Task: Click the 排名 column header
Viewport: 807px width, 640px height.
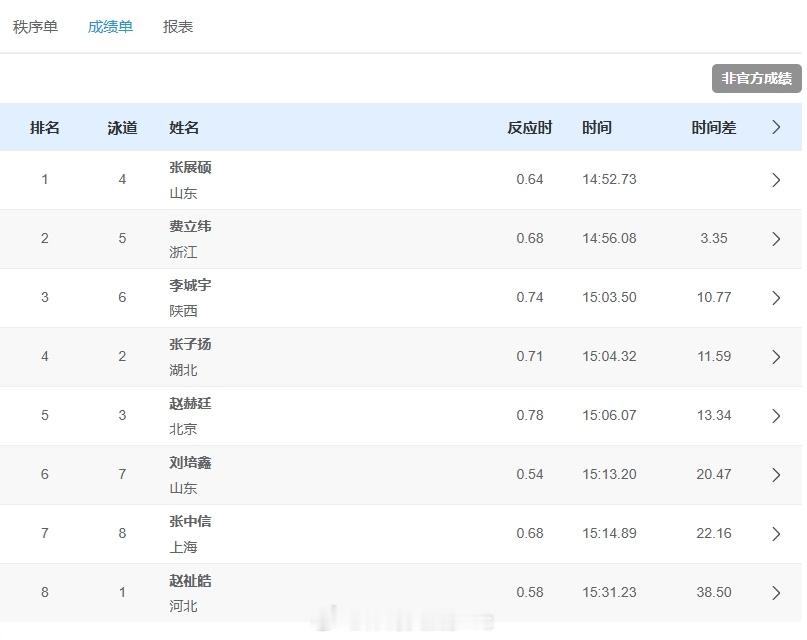Action: pyautogui.click(x=45, y=128)
